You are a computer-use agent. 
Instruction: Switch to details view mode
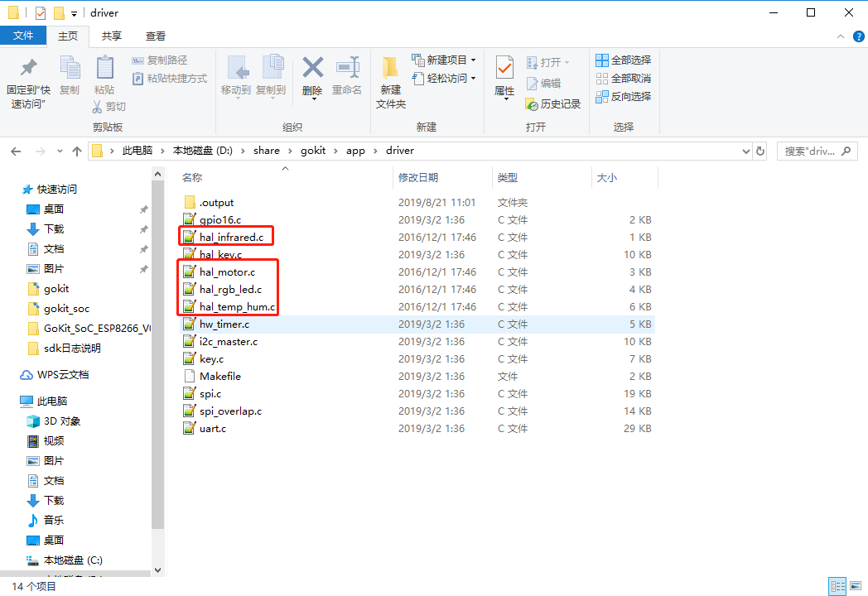pyautogui.click(x=837, y=586)
